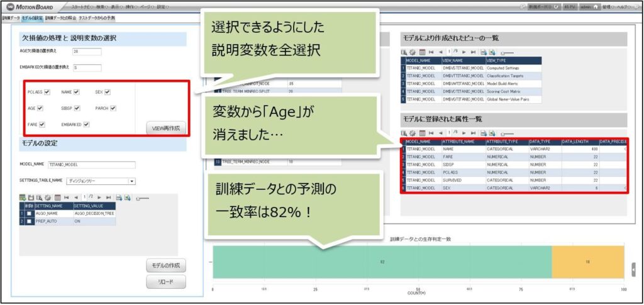The height and width of the screenshot is (305, 644).
Task: Click the save icon in settings table toolbar
Action: click(31, 197)
